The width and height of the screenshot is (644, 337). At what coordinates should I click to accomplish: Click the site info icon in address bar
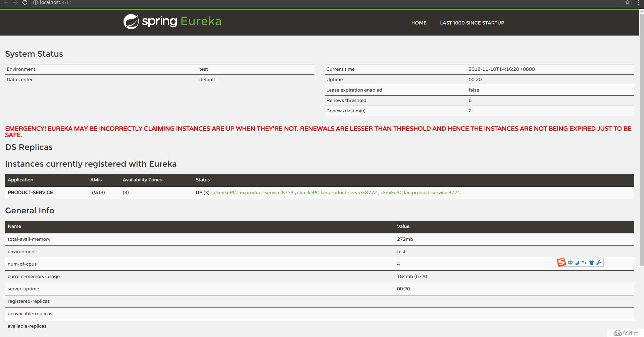click(x=36, y=2)
